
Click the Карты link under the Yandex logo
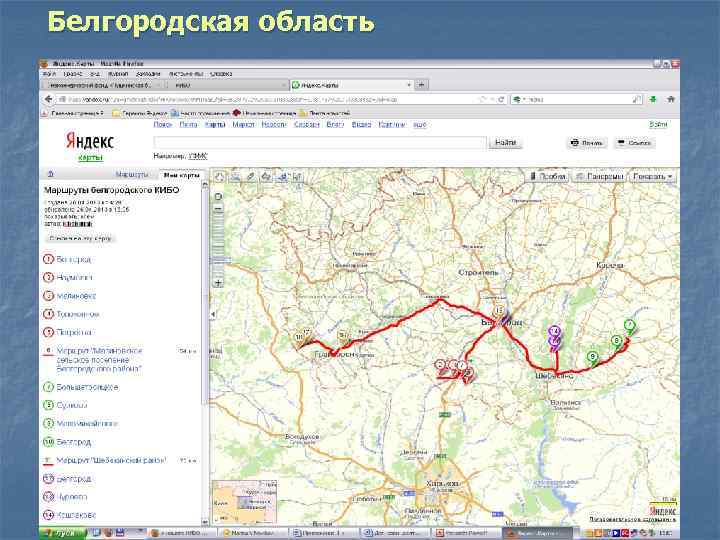pos(90,158)
